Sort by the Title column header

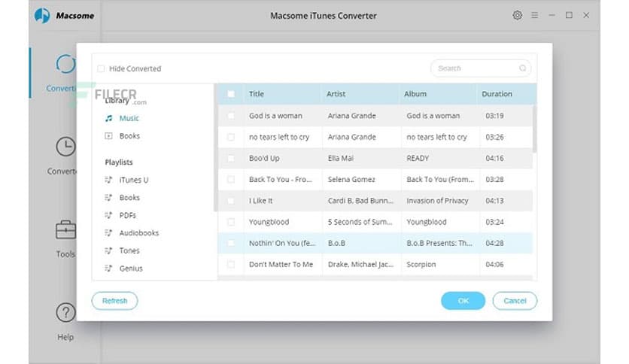[257, 94]
